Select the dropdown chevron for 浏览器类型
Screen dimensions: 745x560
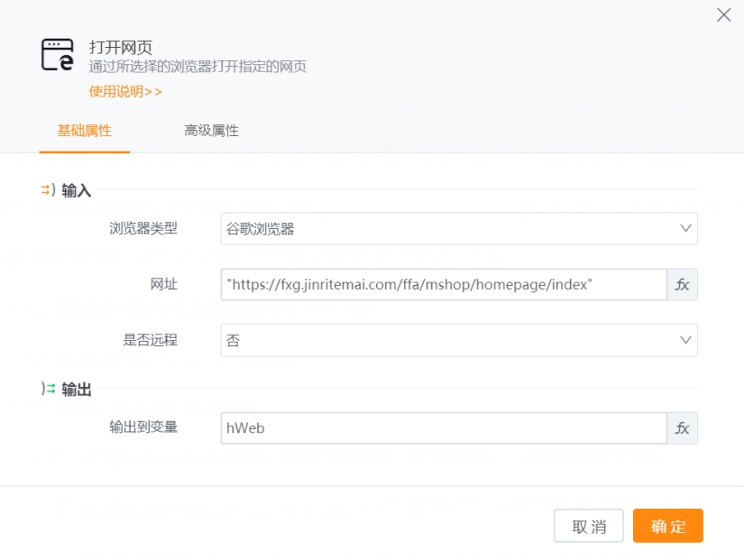coord(687,228)
